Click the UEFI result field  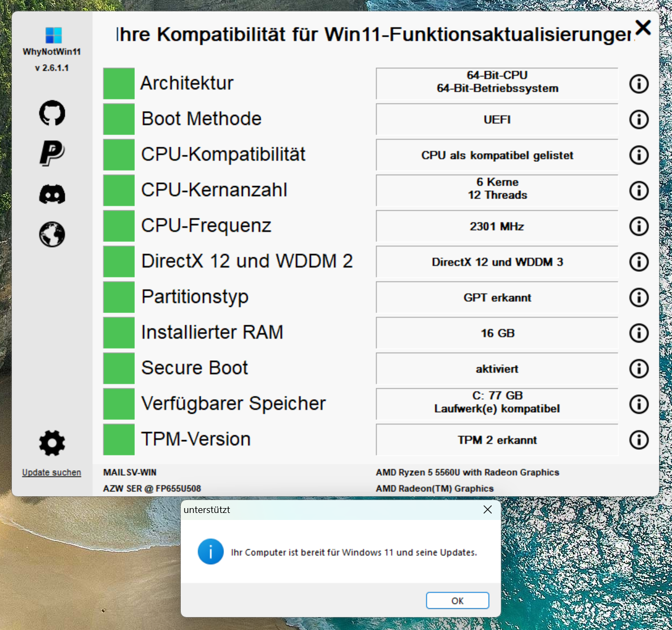(497, 119)
